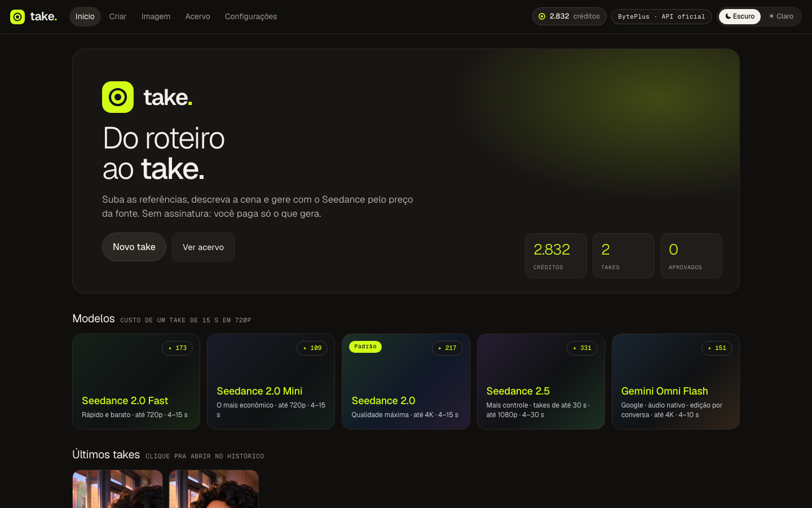Click the 0 Aprovados stat card
This screenshot has width=812, height=508.
tap(691, 256)
